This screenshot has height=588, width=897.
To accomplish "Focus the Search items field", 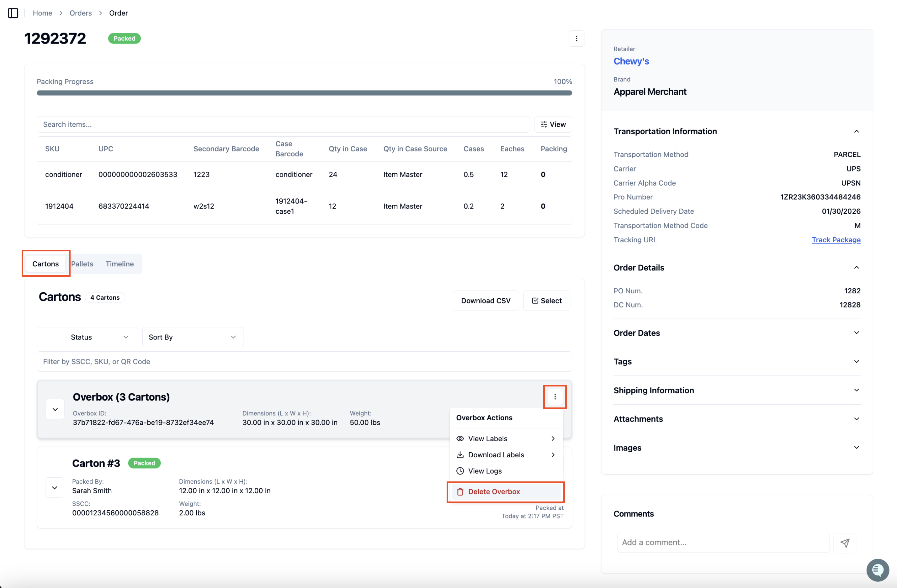I will tap(283, 124).
